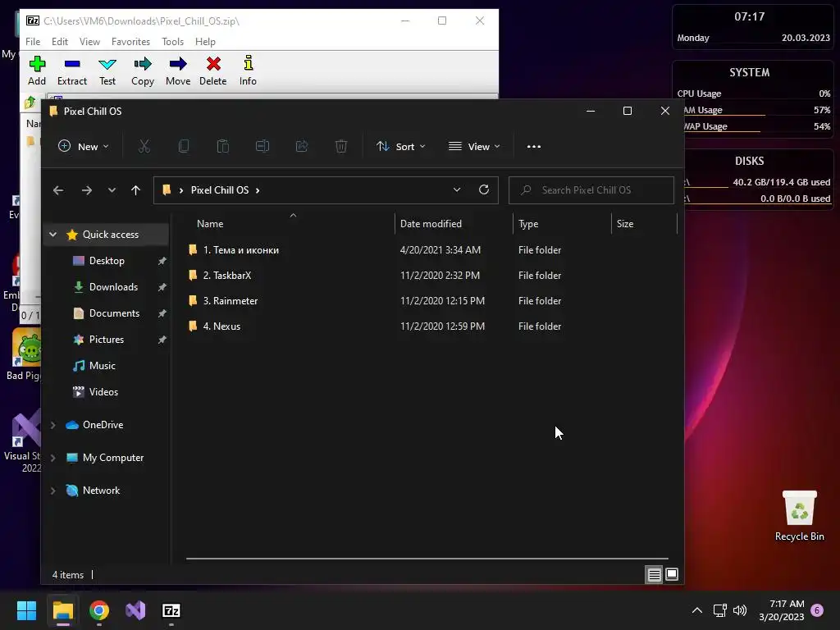The image size is (840, 630).
Task: Click the 7-Zip taskbar icon
Action: [171, 610]
